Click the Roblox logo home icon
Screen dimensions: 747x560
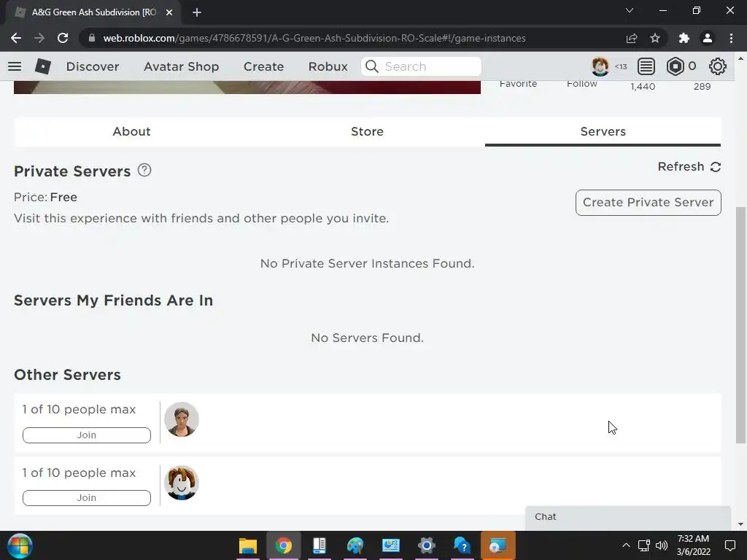point(43,66)
